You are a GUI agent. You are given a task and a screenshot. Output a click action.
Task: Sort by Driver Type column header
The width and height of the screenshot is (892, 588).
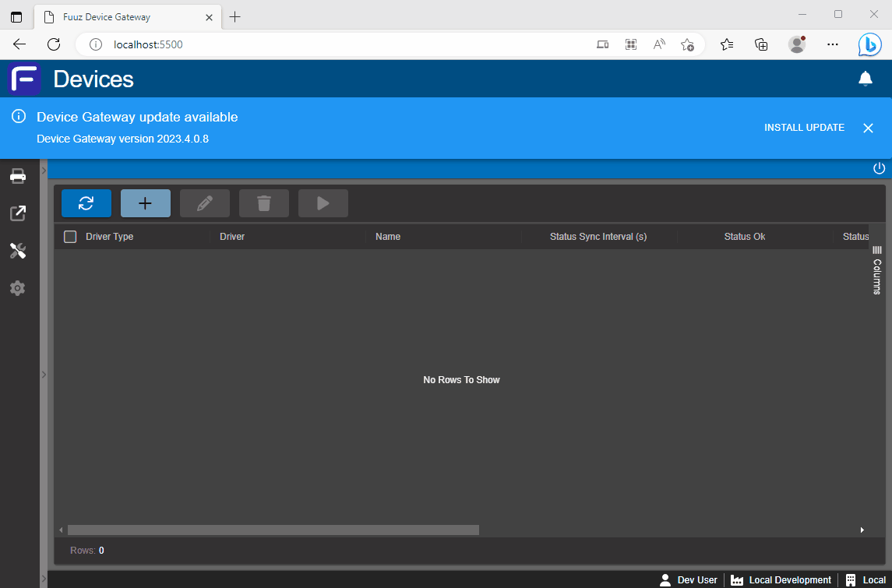point(109,237)
